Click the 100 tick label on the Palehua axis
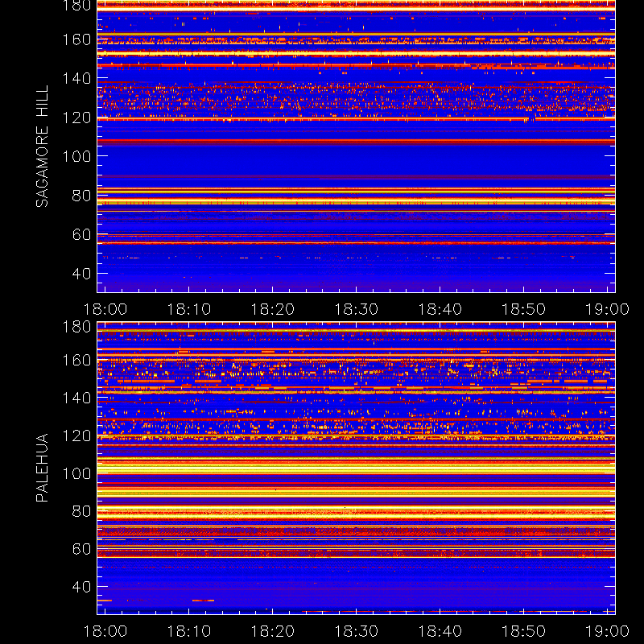This screenshot has height=644, width=644. [76, 473]
